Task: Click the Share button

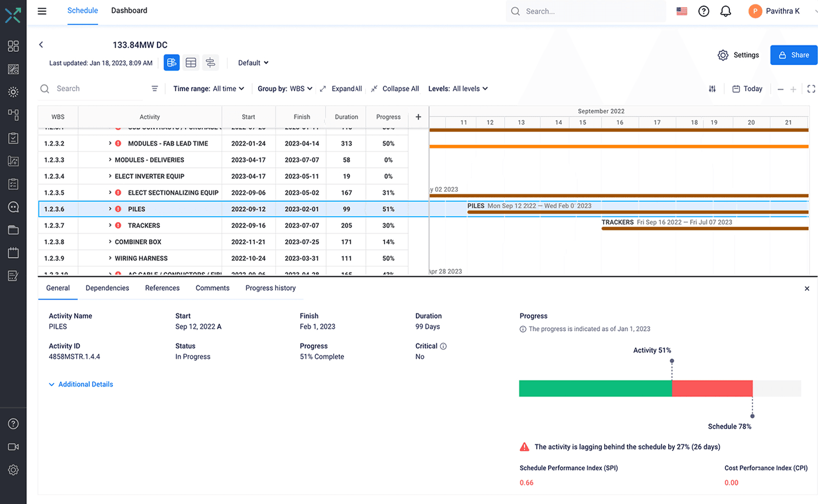Action: [x=793, y=55]
